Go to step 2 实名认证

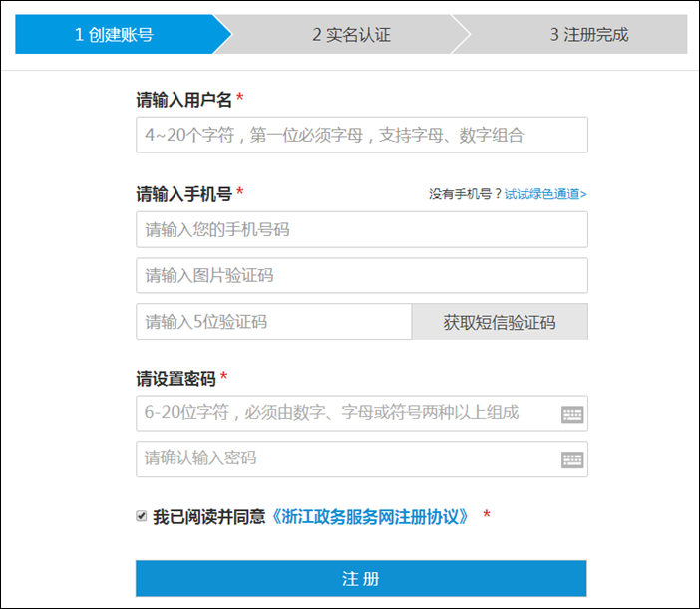click(x=351, y=35)
